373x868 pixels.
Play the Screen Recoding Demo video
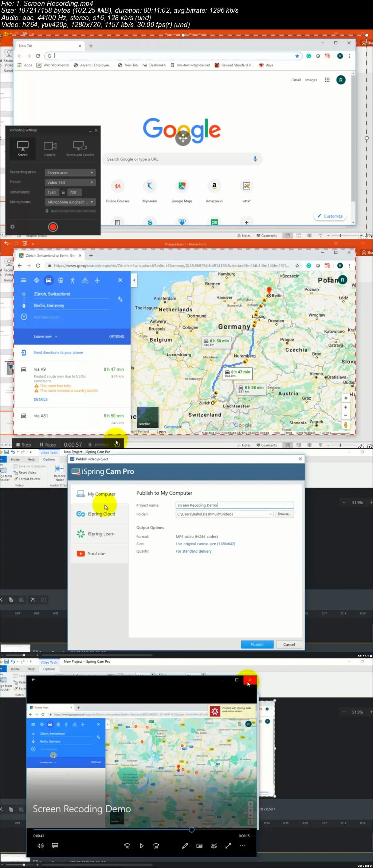pos(142,846)
